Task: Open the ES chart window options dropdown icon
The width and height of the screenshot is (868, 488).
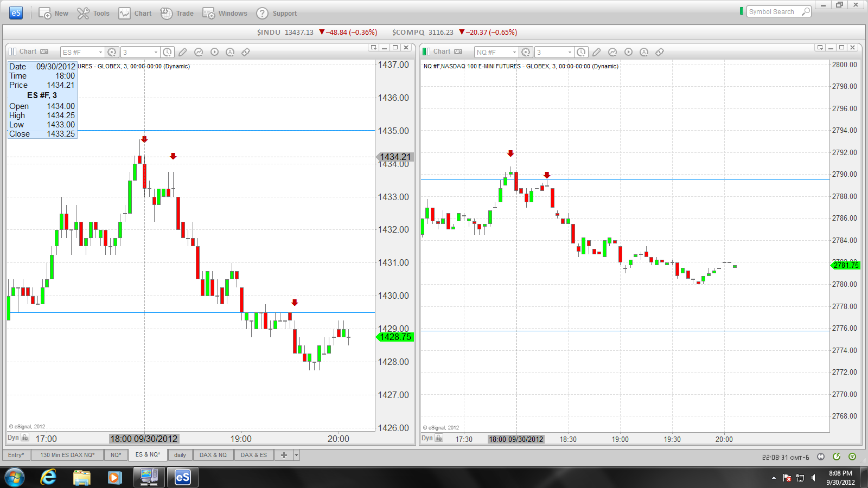Action: [373, 48]
